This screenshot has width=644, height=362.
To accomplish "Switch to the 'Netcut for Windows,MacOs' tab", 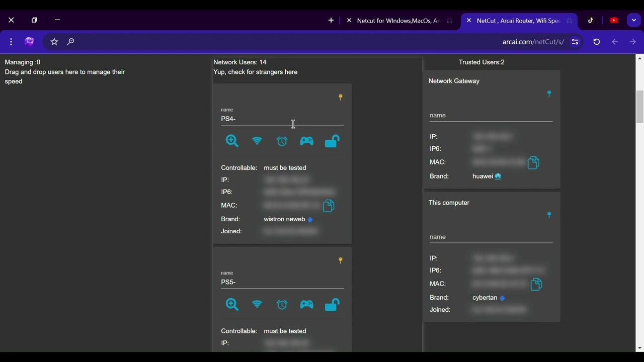I will pyautogui.click(x=400, y=21).
